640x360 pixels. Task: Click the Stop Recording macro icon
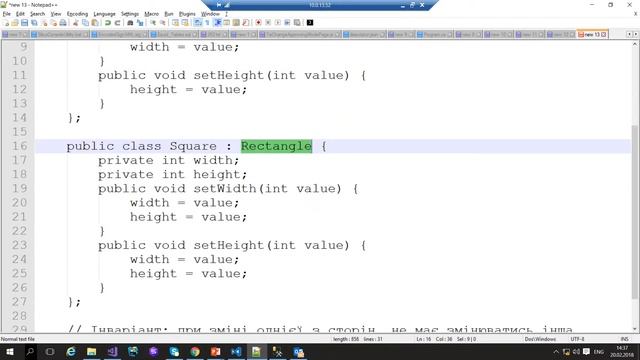tap(268, 23)
